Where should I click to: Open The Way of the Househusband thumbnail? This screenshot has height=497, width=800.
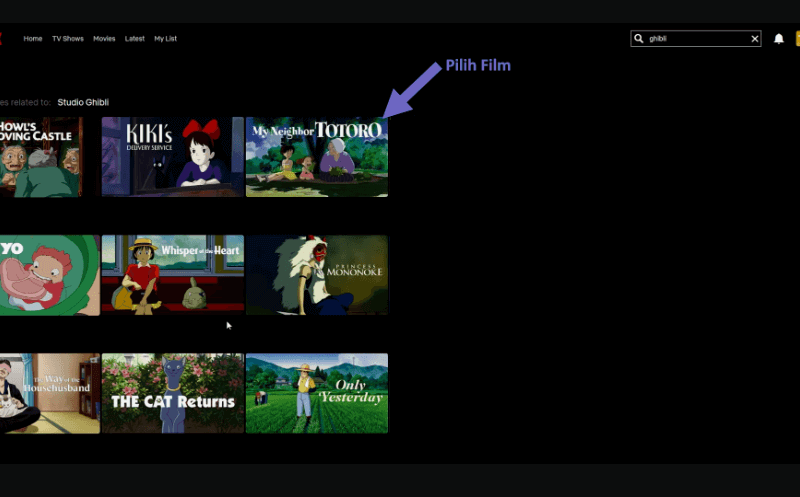pos(50,393)
